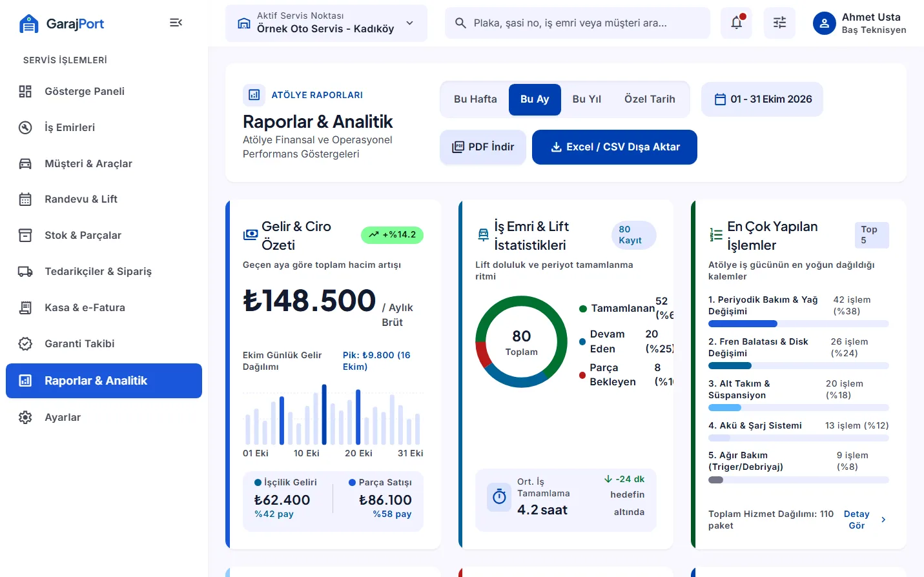
Task: Click the Top 5 badge
Action: (872, 235)
